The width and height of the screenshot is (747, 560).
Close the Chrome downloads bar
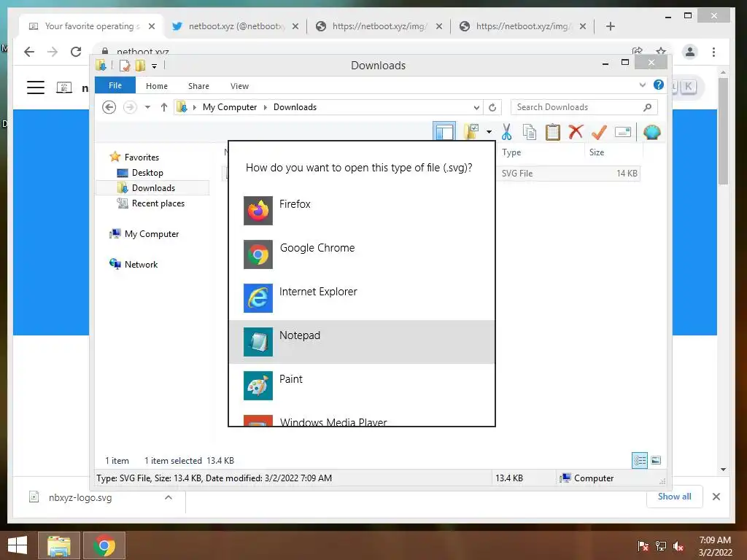coord(716,497)
